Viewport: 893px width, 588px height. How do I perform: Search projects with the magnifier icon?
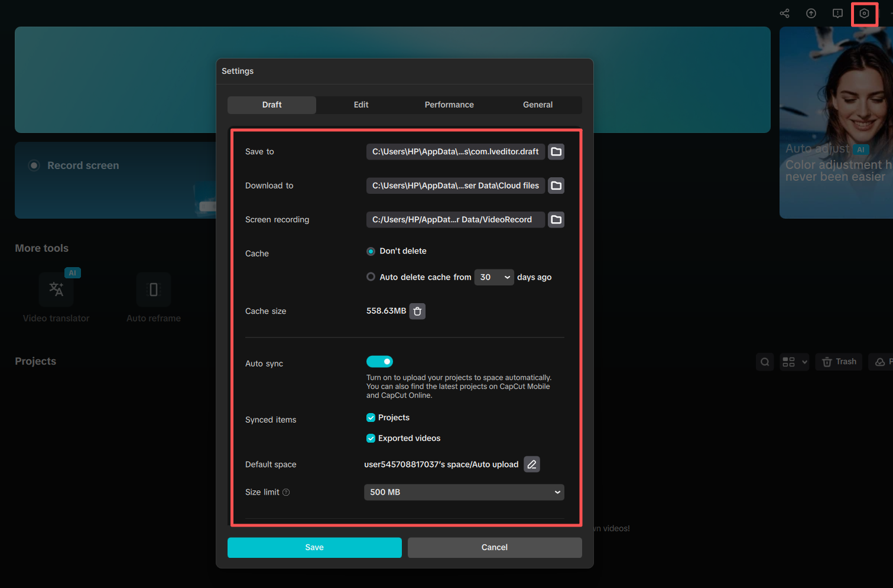pos(764,361)
